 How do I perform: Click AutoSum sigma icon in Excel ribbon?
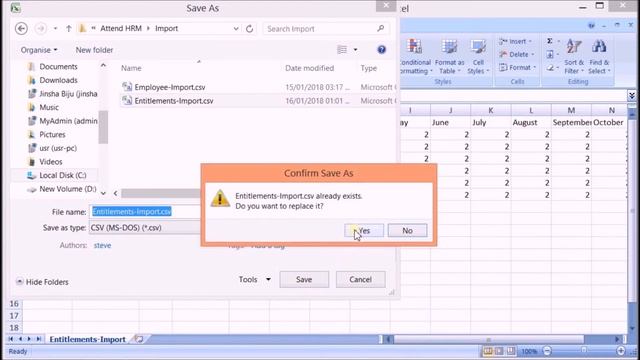(550, 41)
